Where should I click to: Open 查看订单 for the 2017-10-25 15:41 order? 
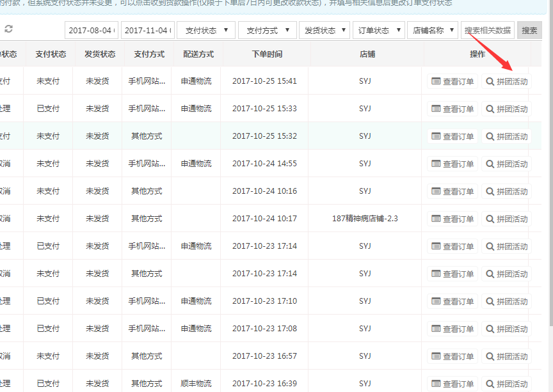tap(453, 81)
